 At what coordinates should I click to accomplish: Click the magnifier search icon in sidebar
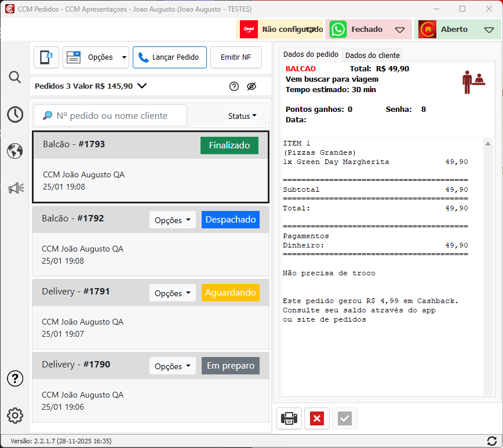pyautogui.click(x=15, y=77)
